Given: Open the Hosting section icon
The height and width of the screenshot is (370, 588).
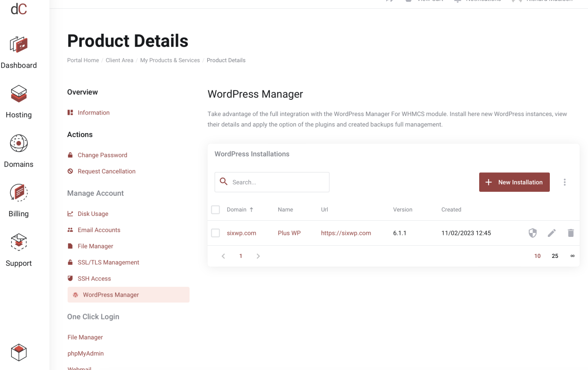Looking at the screenshot, I should [x=19, y=93].
